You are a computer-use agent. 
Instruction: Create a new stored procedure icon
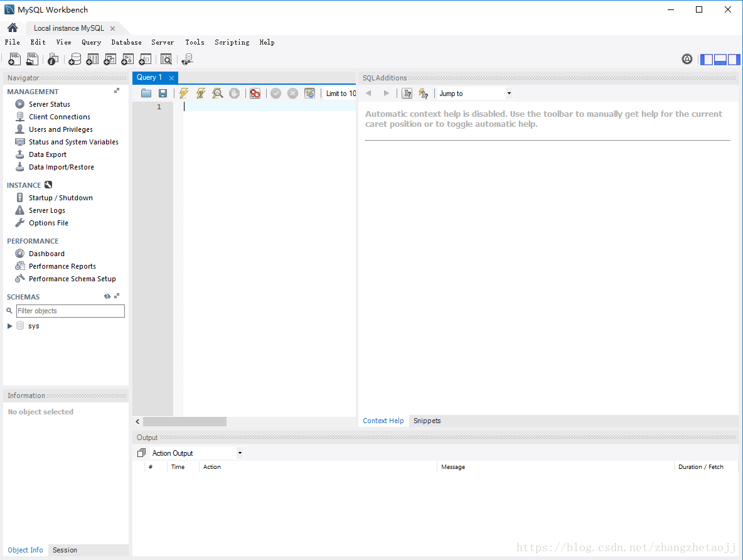127,59
